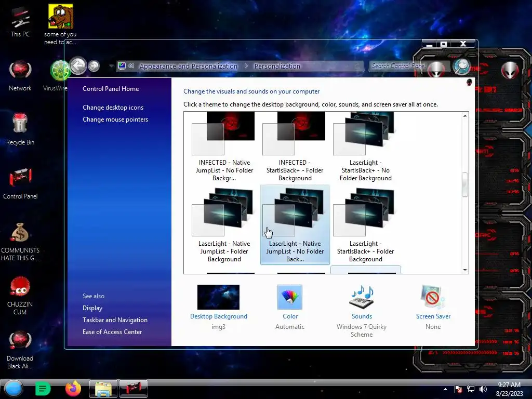The width and height of the screenshot is (532, 399).
Task: Launch Firefox from the taskbar
Action: [x=73, y=389]
